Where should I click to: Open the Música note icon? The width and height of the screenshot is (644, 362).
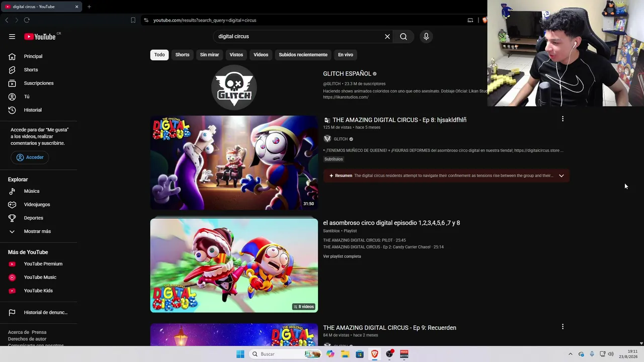tap(12, 191)
